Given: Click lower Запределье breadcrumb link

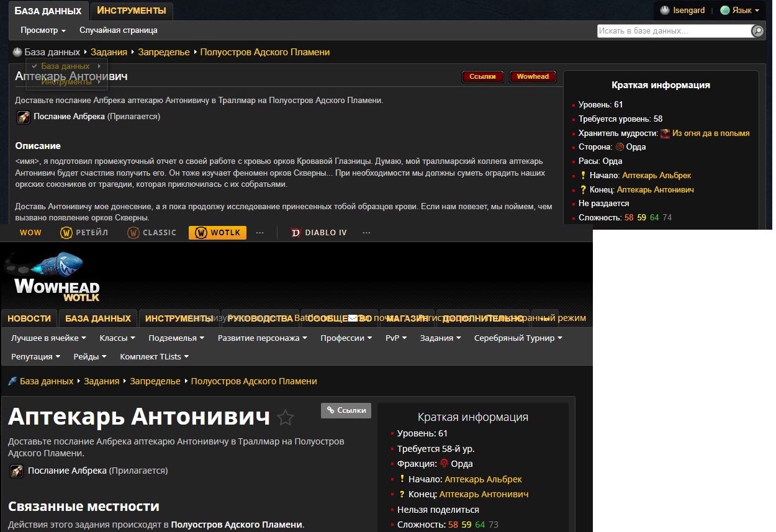Looking at the screenshot, I should 155,381.
